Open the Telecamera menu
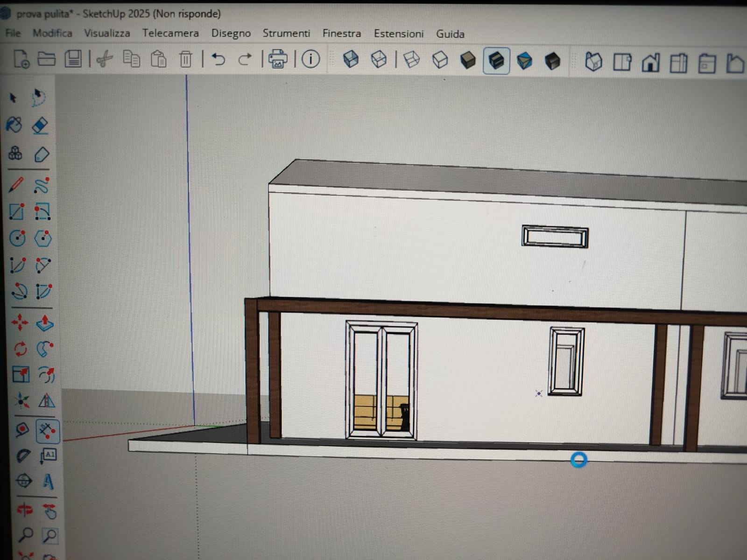Viewport: 747px width, 560px height. click(170, 33)
